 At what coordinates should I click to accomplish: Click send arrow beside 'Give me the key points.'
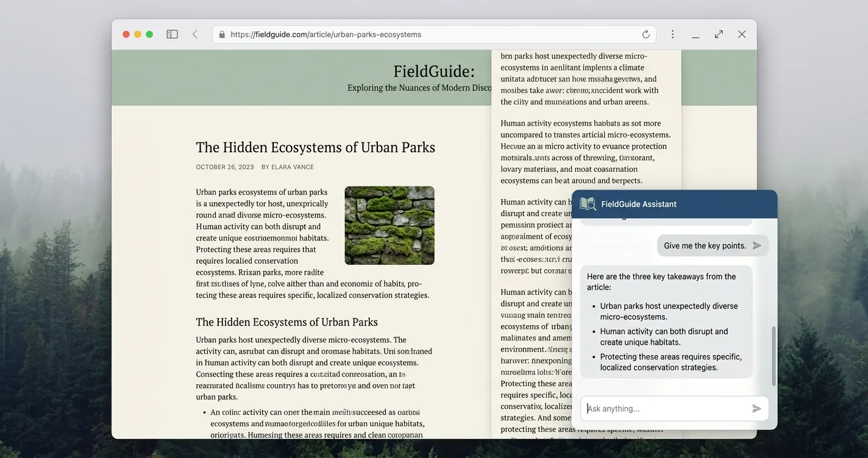tap(757, 245)
